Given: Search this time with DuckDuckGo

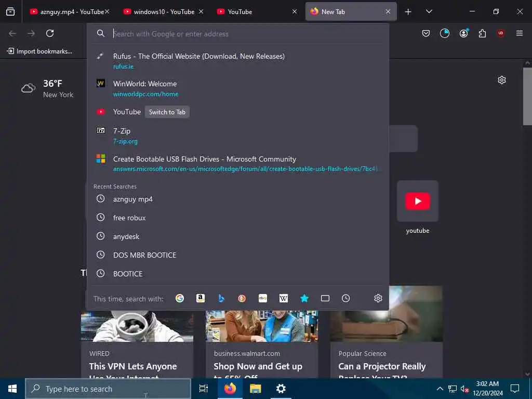Looking at the screenshot, I should [x=242, y=298].
